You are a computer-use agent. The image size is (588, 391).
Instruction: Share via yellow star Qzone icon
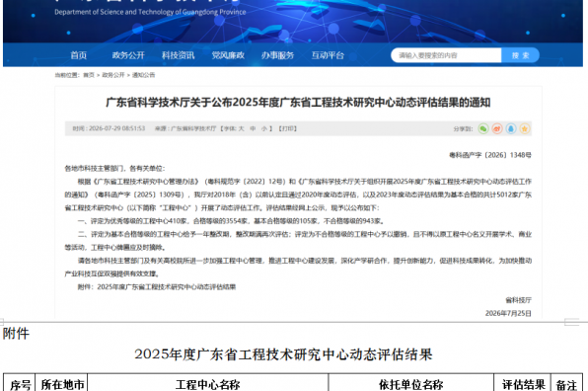(525, 128)
